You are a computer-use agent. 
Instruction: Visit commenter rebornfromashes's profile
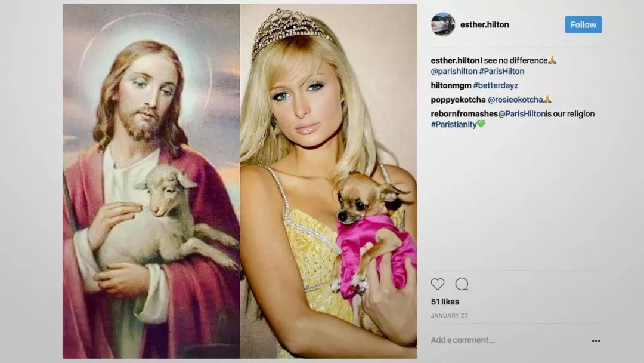coord(464,114)
